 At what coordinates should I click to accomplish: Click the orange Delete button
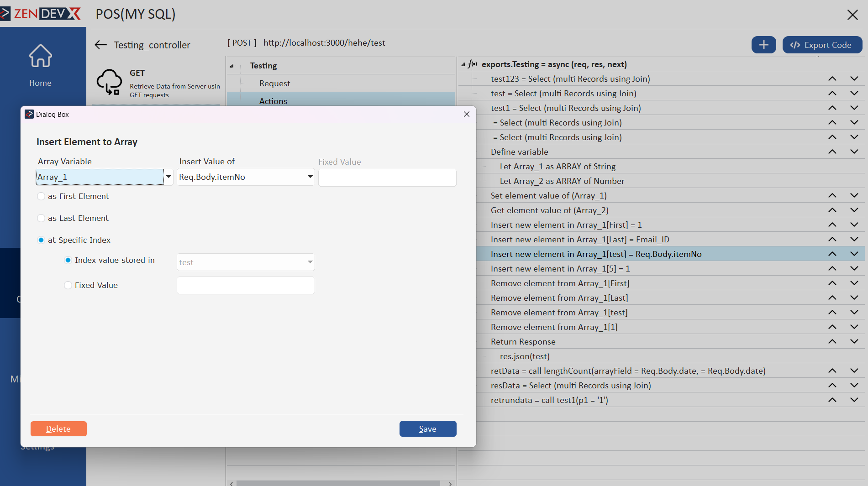pos(58,429)
